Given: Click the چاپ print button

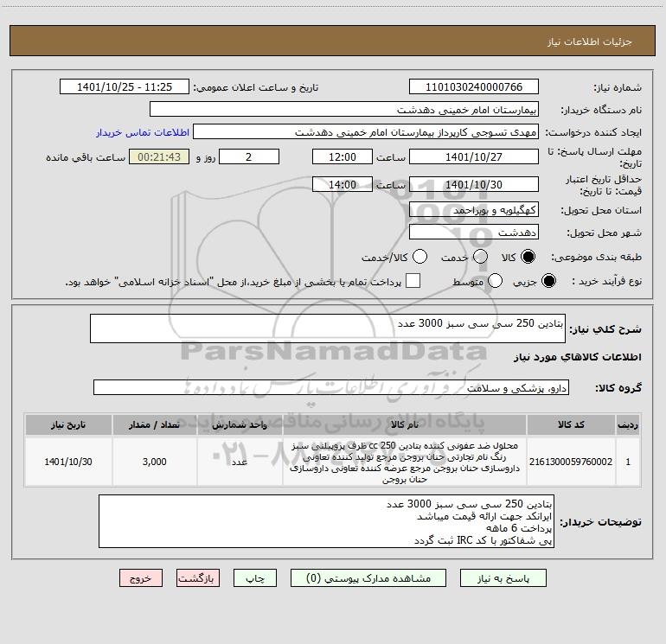Looking at the screenshot, I should [255, 578].
